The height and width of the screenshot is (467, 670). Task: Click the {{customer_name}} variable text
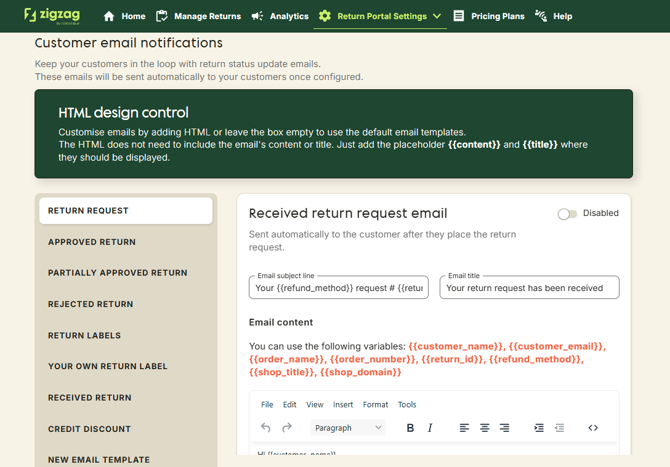pyautogui.click(x=455, y=346)
